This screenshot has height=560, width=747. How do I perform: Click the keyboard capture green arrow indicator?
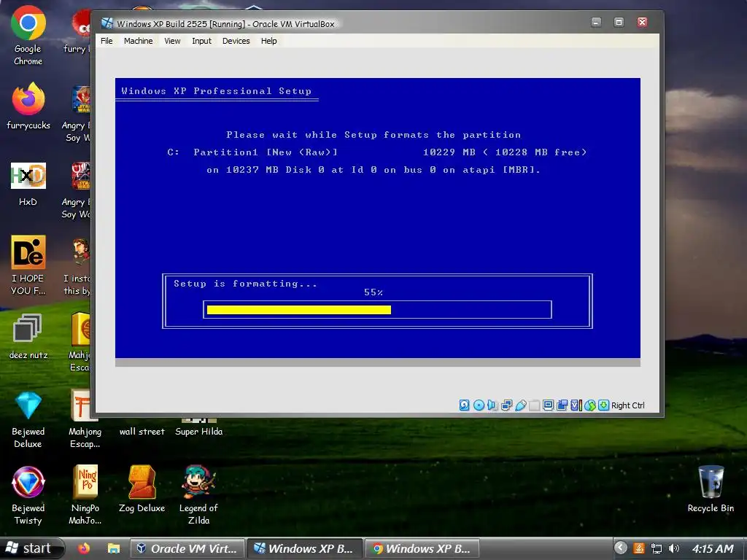(x=603, y=405)
